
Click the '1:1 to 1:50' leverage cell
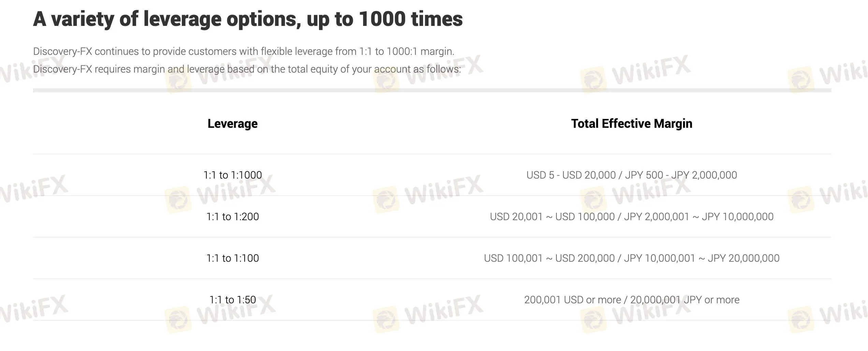233,300
